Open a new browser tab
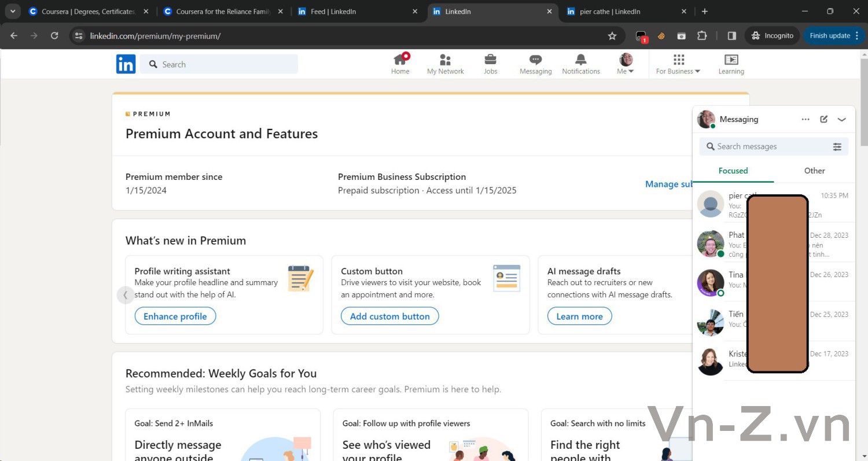The image size is (868, 461). (704, 12)
